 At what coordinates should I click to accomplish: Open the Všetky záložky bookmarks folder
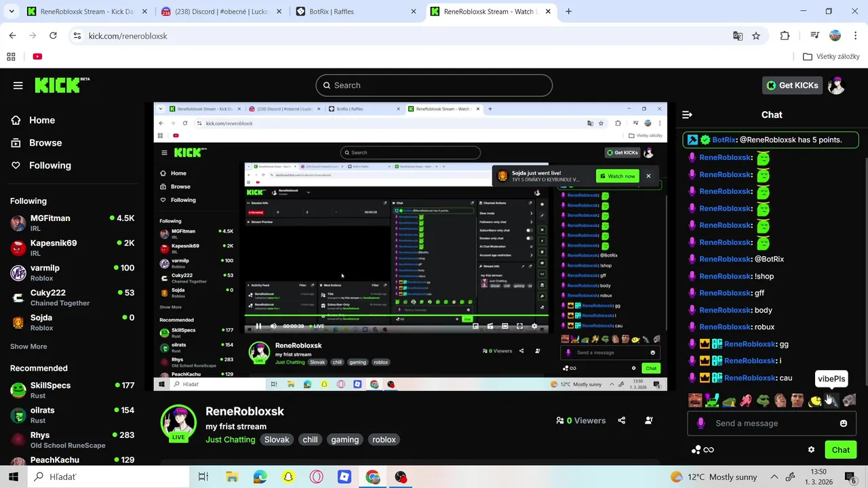tap(831, 57)
